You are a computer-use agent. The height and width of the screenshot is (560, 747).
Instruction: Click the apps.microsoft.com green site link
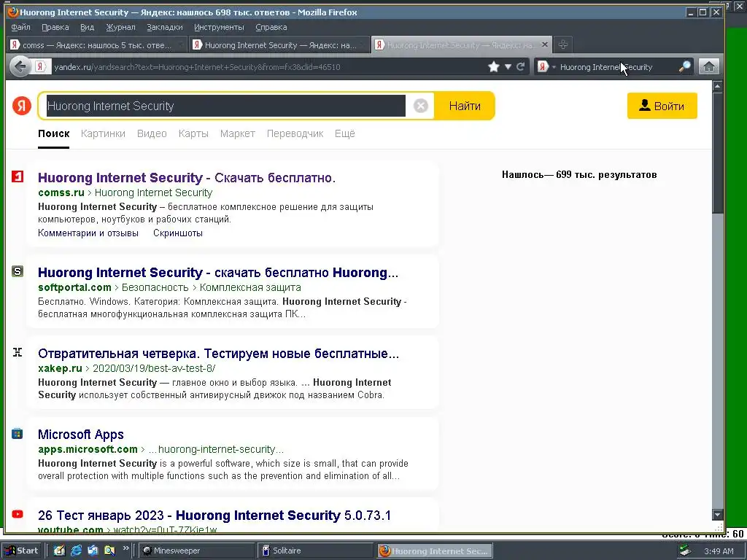[x=88, y=449]
